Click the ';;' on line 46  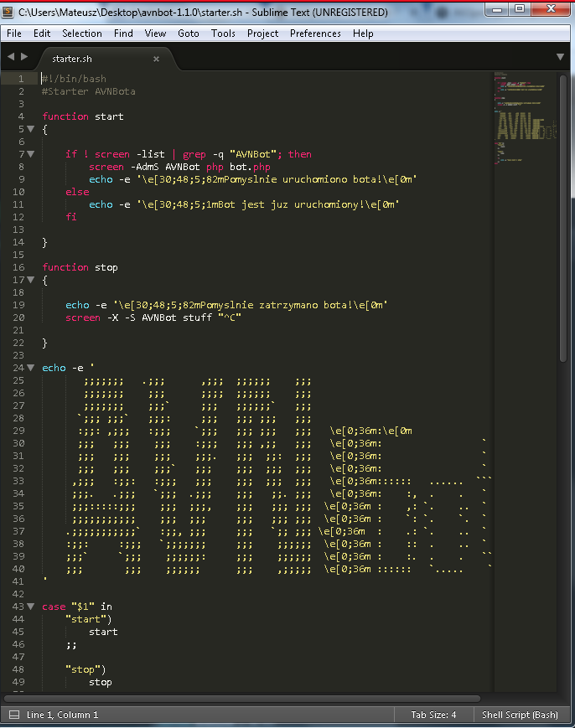(x=71, y=645)
